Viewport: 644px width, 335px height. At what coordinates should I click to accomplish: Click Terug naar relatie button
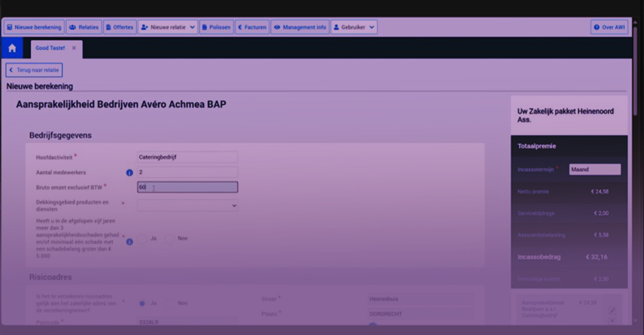34,70
